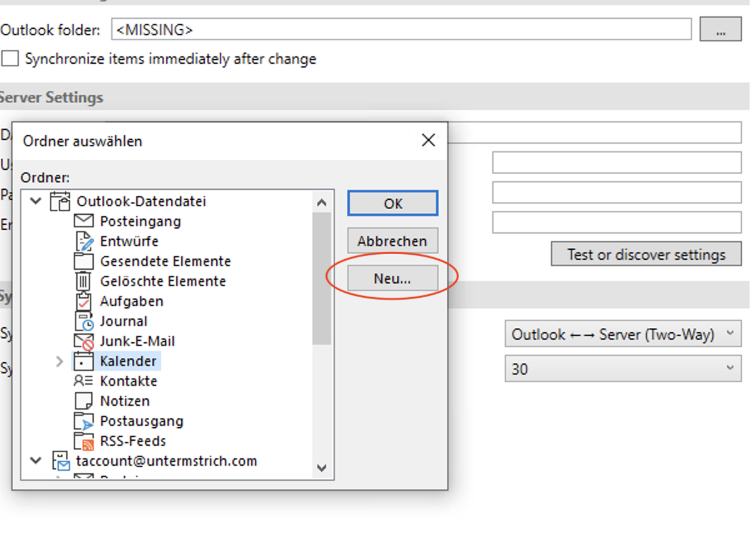This screenshot has width=756, height=557.
Task: Enable Synchronize items immediately after change
Action: coord(10,59)
